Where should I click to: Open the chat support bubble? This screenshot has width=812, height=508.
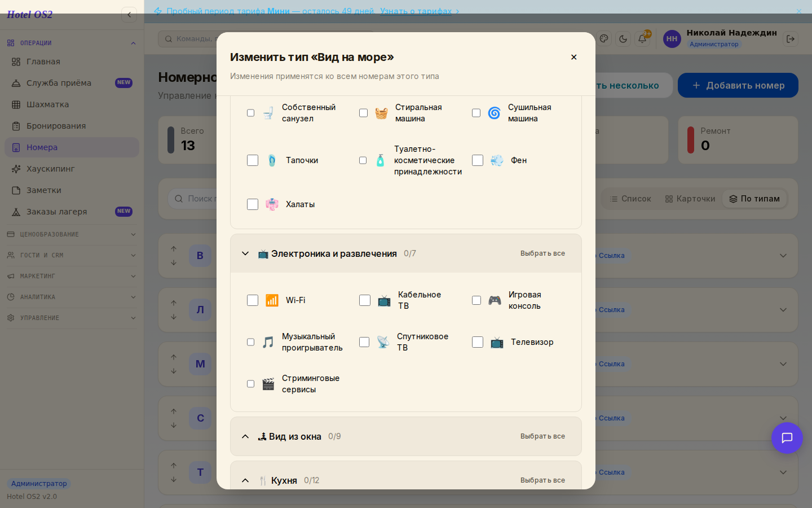(787, 438)
